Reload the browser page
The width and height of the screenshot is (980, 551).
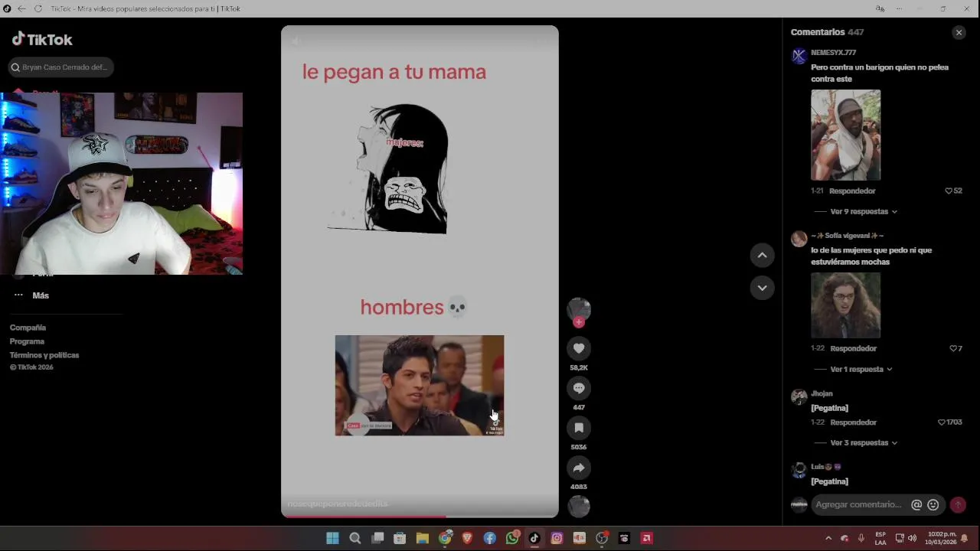click(38, 8)
